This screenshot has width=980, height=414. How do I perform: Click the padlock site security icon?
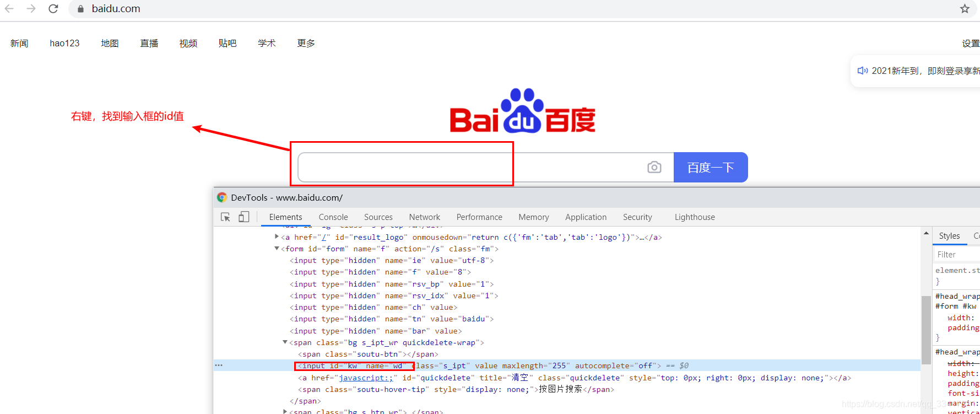click(80, 9)
